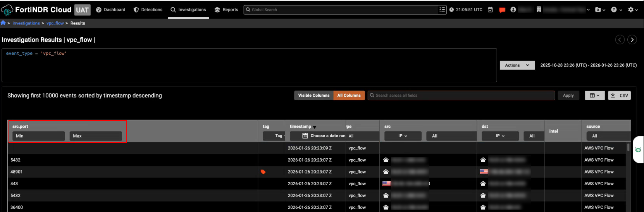Open the Reports menu item
Image resolution: width=644 pixels, height=212 pixels.
(x=226, y=10)
